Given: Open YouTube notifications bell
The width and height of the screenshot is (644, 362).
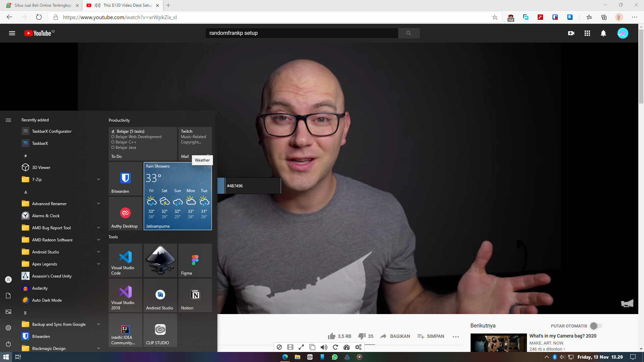Looking at the screenshot, I should pos(603,33).
